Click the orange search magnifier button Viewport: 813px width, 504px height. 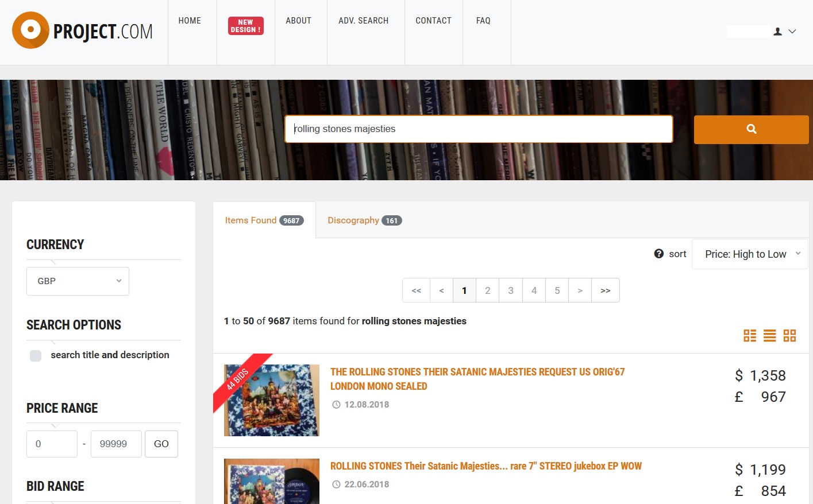tap(751, 129)
